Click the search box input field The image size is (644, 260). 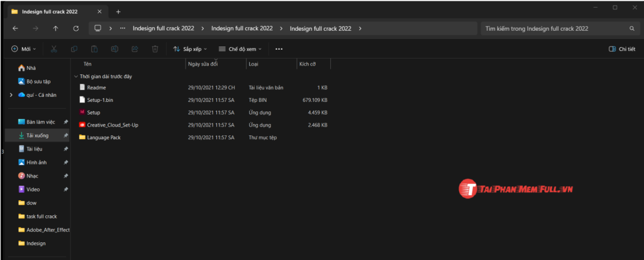click(x=553, y=28)
